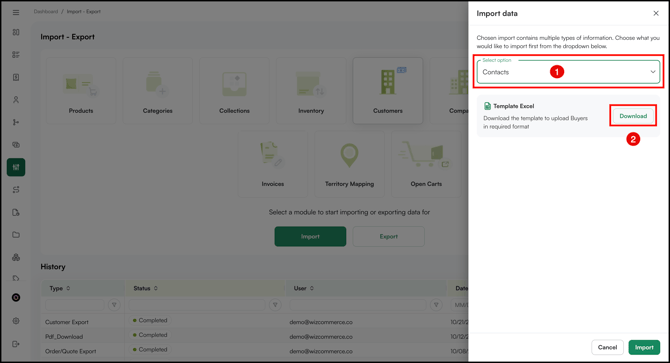The width and height of the screenshot is (670, 363).
Task: Click the coins/payments icon in sidebar
Action: click(x=16, y=145)
